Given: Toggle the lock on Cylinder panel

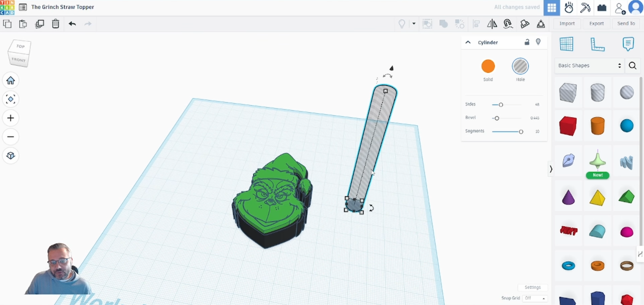Looking at the screenshot, I should pyautogui.click(x=527, y=42).
